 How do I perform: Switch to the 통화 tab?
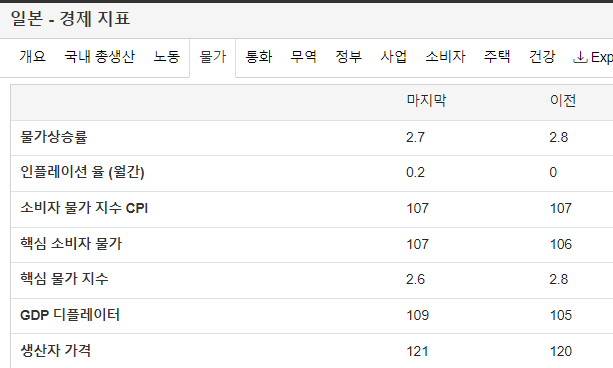click(x=258, y=57)
